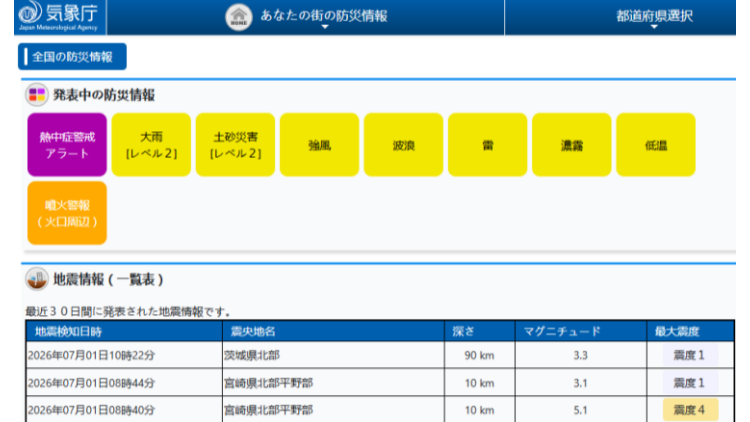Open 雷 warning tile
This screenshot has height=422, width=750.
488,145
